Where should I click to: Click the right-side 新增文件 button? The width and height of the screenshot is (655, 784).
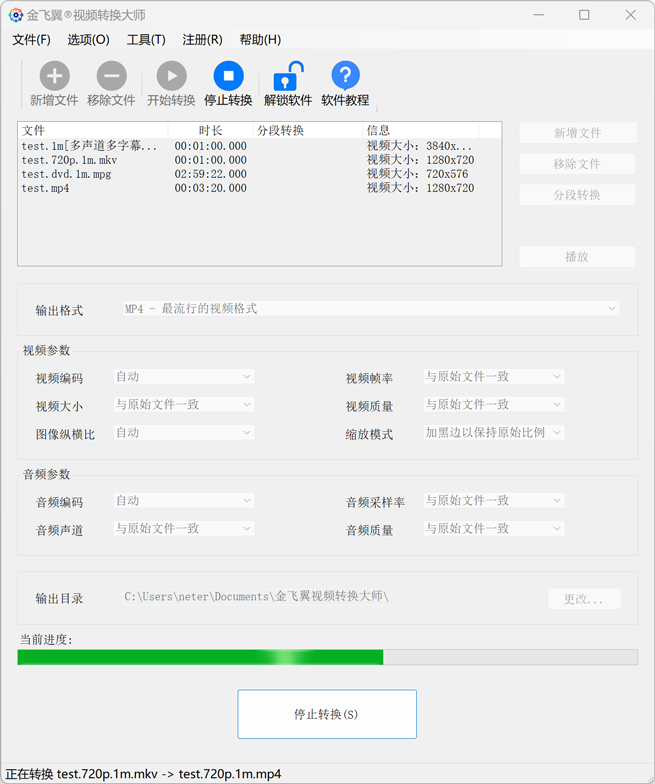(578, 133)
